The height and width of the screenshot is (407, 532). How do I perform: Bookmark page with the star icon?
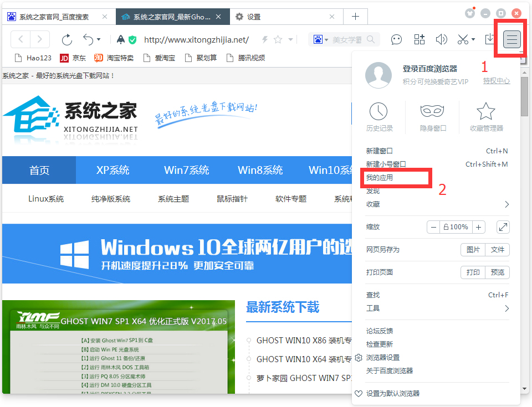pyautogui.click(x=278, y=40)
